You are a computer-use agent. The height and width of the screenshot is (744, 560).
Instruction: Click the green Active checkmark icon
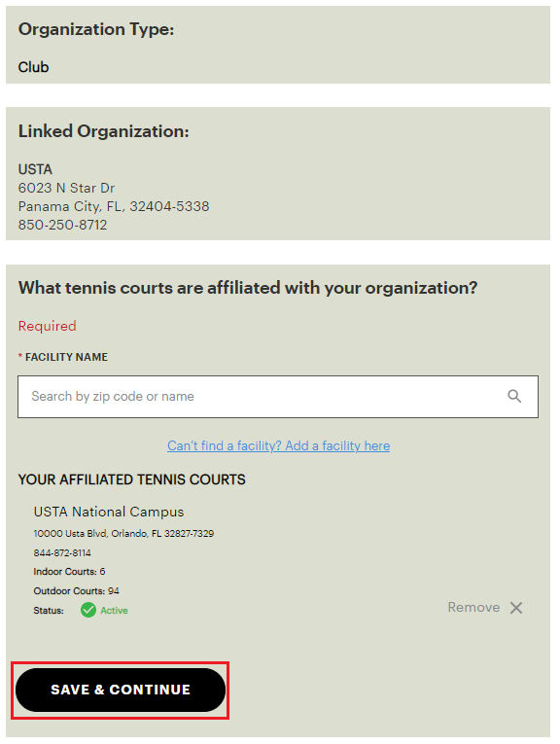pyautogui.click(x=88, y=610)
